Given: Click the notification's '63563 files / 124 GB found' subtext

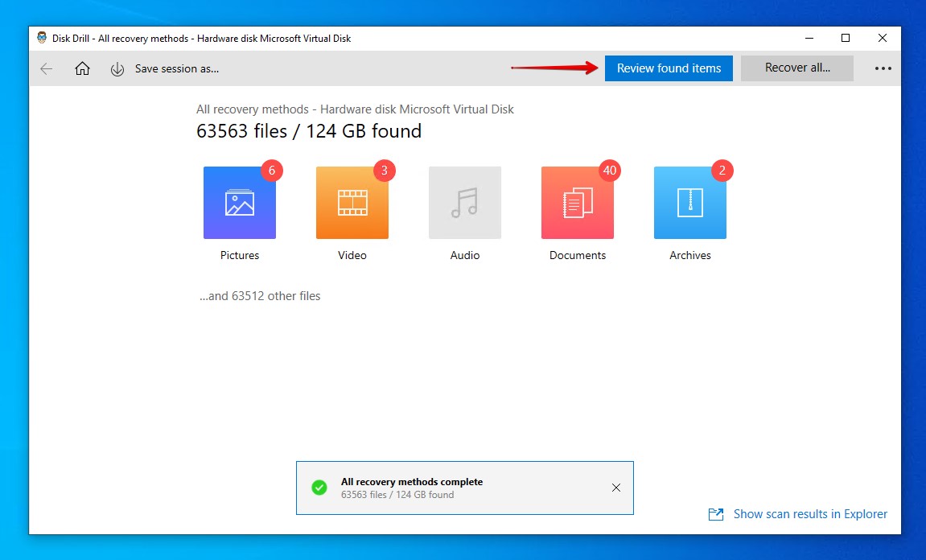Looking at the screenshot, I should click(397, 495).
